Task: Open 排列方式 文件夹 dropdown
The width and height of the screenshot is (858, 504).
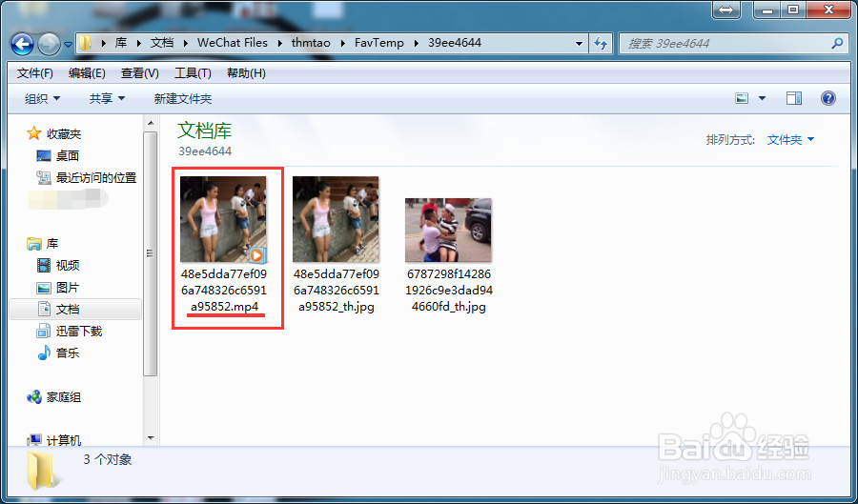Action: coord(790,140)
